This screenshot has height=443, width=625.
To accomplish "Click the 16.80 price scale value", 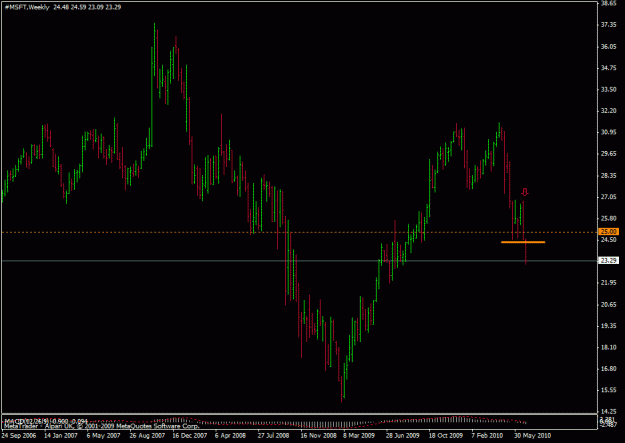I will [609, 368].
